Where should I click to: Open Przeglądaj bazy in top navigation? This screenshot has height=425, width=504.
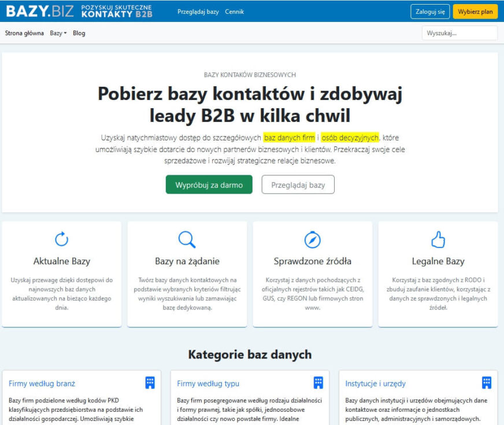coord(198,12)
